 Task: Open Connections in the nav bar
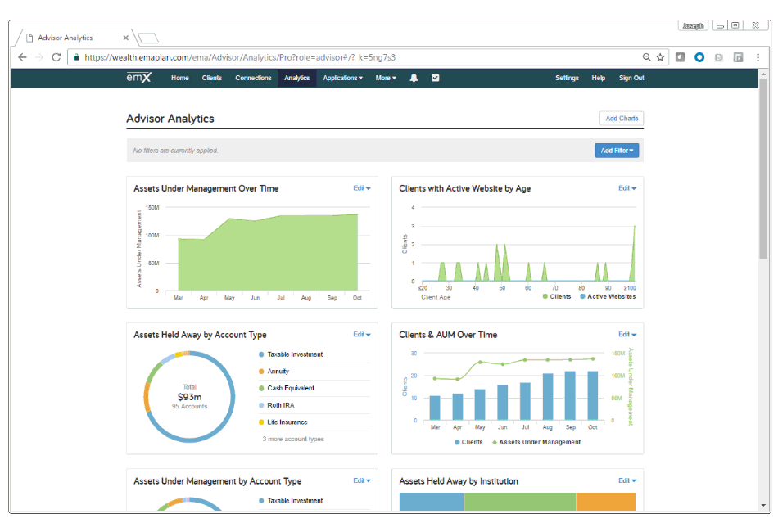click(x=253, y=78)
